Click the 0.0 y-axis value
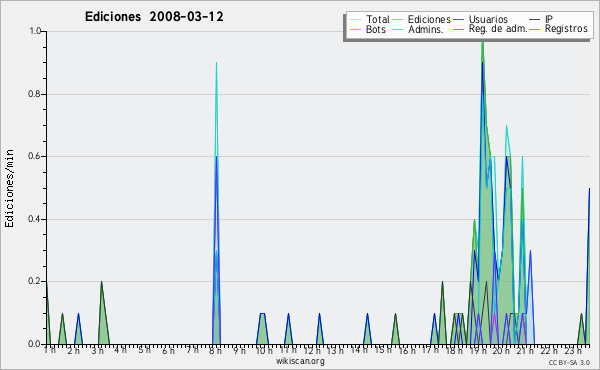The width and height of the screenshot is (600, 370). click(x=35, y=344)
